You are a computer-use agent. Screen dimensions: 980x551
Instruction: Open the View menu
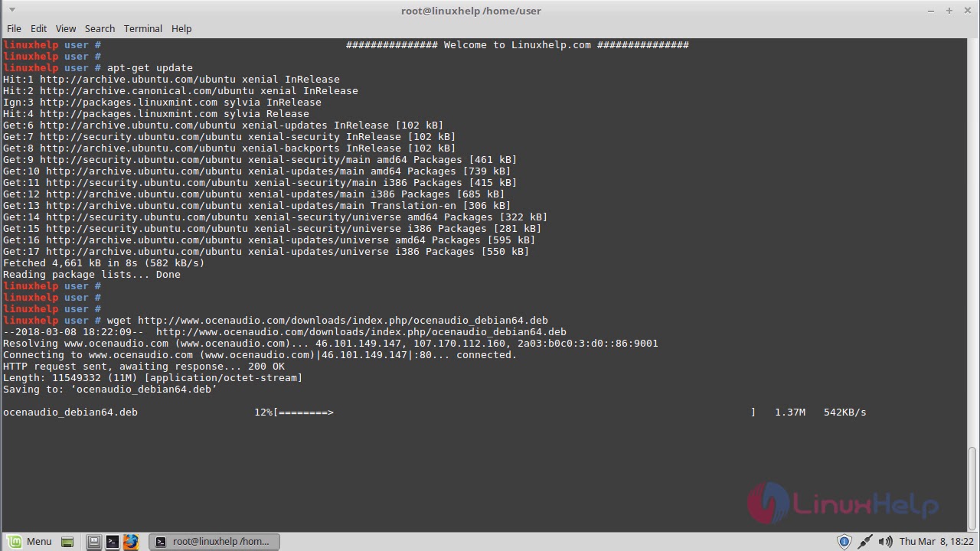click(66, 28)
